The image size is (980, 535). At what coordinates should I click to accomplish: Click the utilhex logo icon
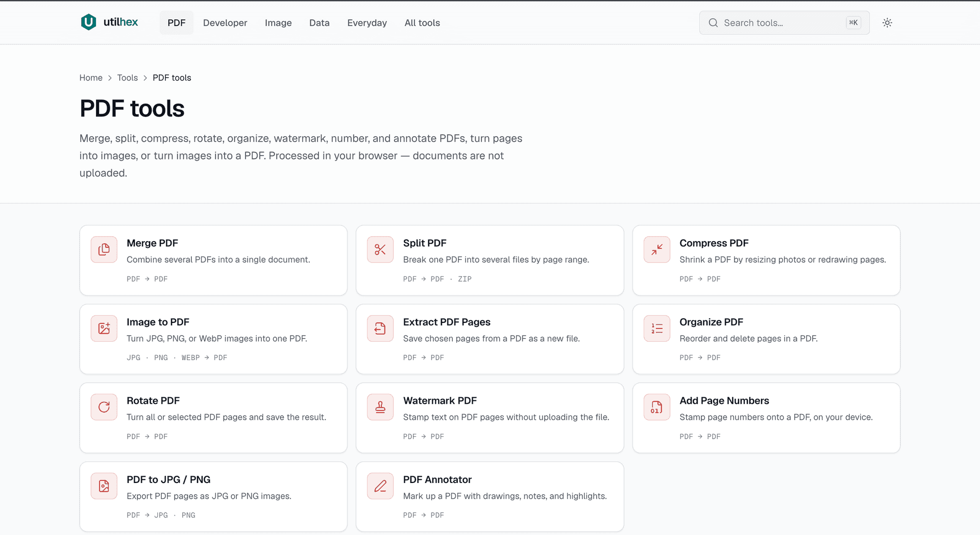88,22
